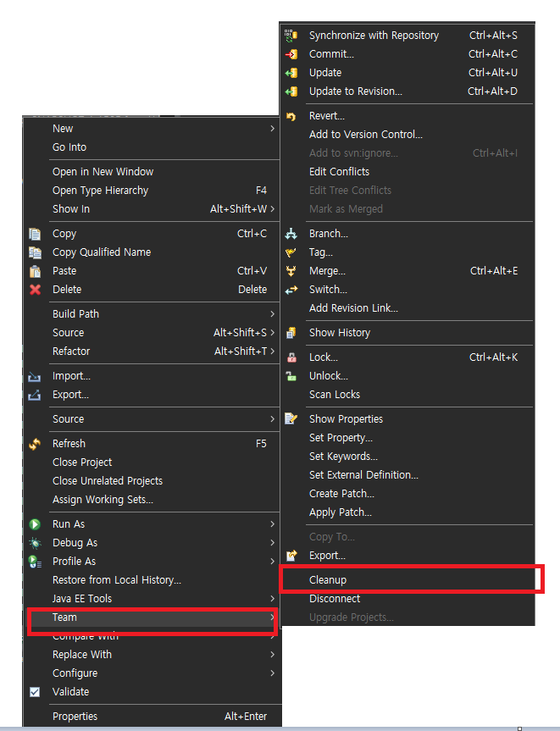Viewport: 560px width, 731px height.
Task: Click the green Unlock icon
Action: pos(291,376)
